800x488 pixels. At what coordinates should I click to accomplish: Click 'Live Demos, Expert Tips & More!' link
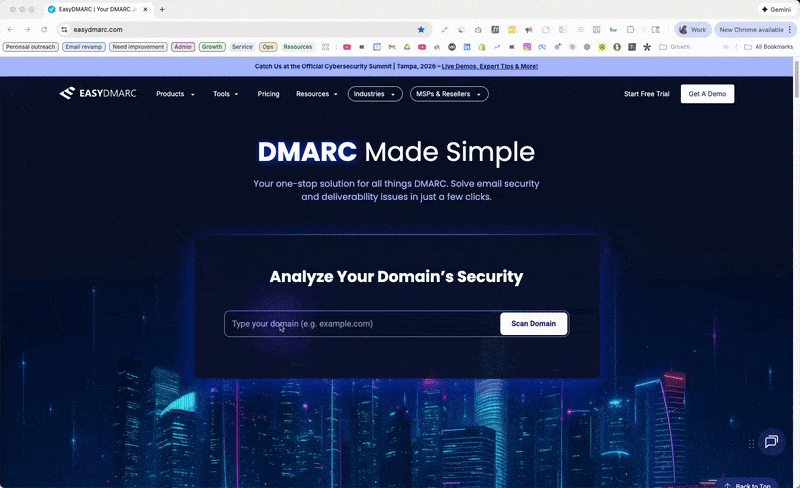[x=490, y=66]
